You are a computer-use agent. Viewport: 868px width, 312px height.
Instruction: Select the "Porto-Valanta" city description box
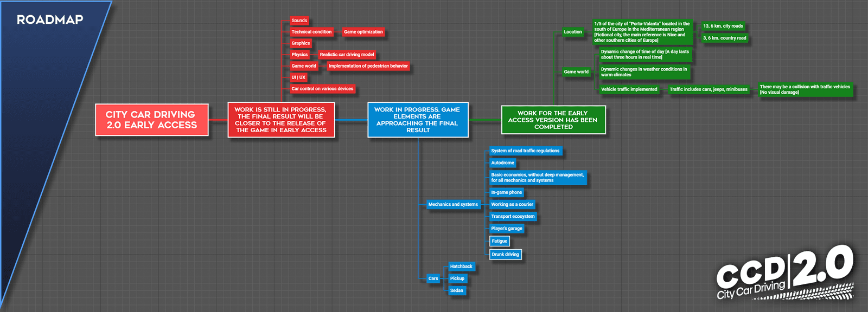(642, 32)
